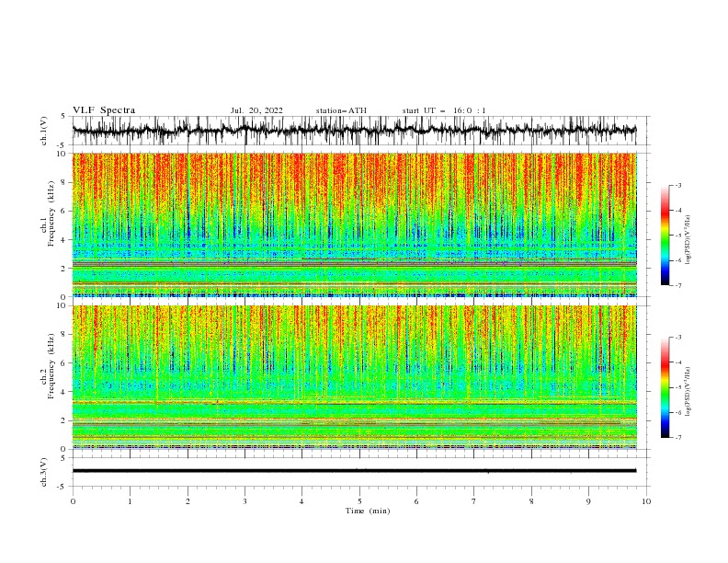This screenshot has width=728, height=563.
Task: Click the time axis tick label "9"
Action: (588, 501)
